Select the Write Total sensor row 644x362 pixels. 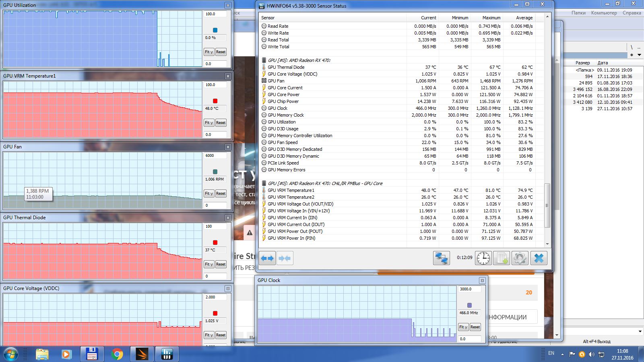pyautogui.click(x=401, y=47)
